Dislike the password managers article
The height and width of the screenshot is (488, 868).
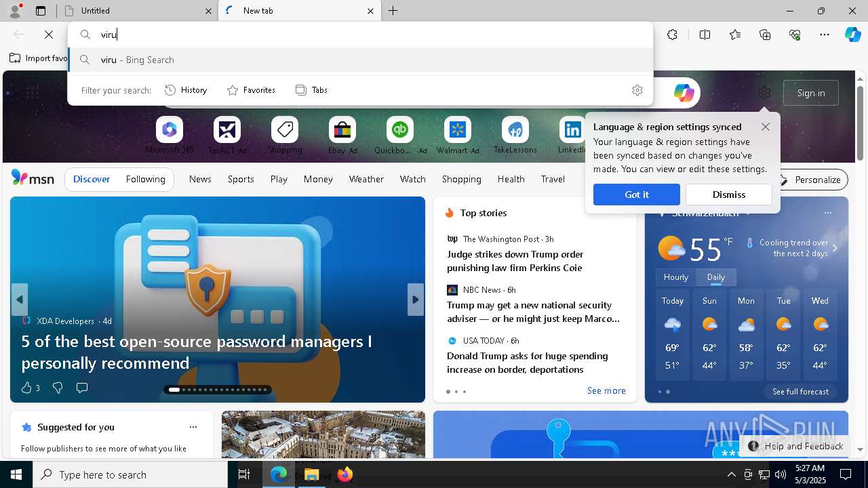pos(58,388)
